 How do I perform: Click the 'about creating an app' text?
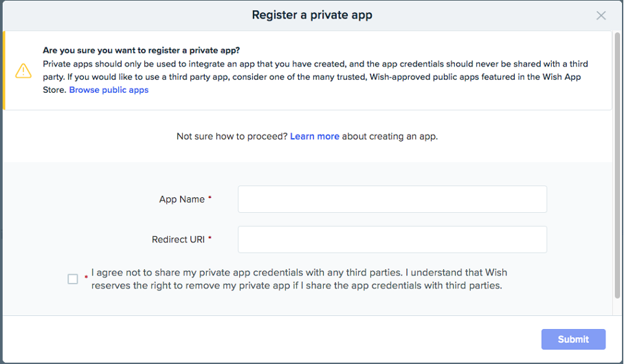(390, 136)
